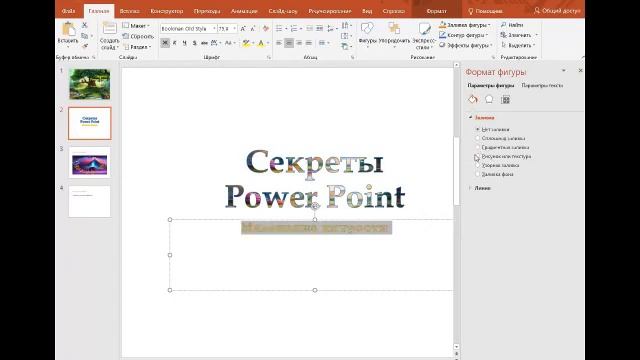Click the Фигуры shapes gallery icon
This screenshot has height=360, width=640.
(x=367, y=29)
